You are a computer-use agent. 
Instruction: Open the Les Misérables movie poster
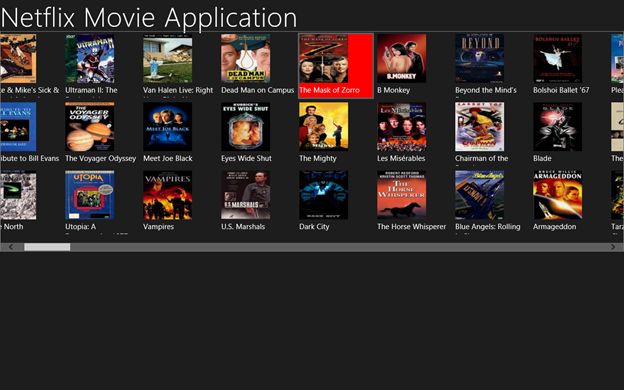click(x=402, y=127)
